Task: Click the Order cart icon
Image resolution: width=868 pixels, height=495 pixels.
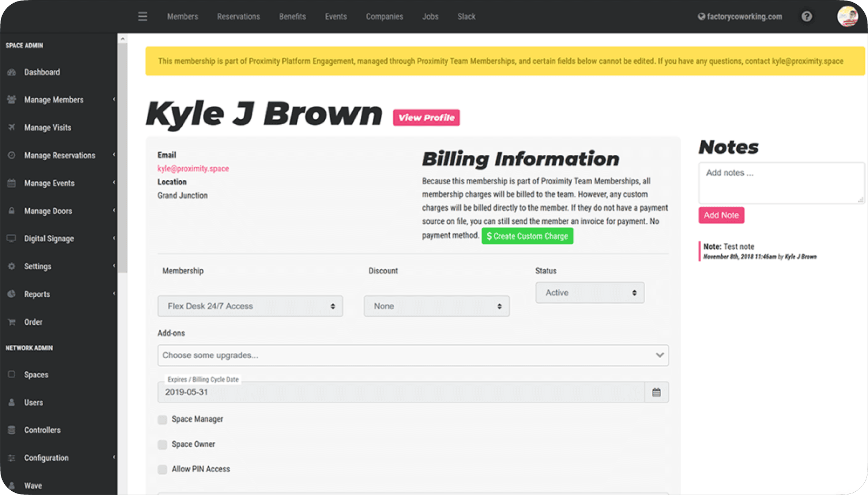Action: [12, 322]
